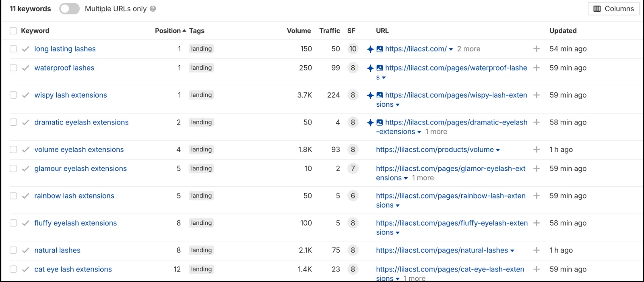The image size is (644, 282).
Task: Open the natural lashes keyword link
Action: click(x=58, y=250)
